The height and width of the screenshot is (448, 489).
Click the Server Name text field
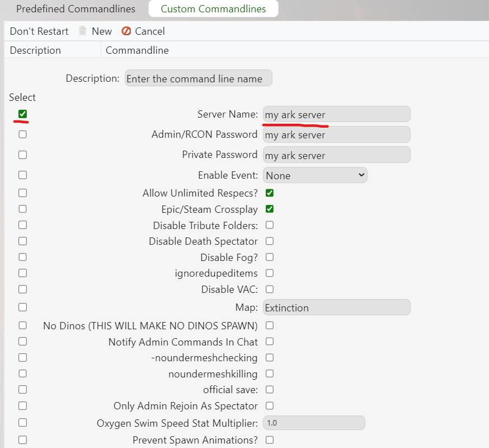pos(336,114)
